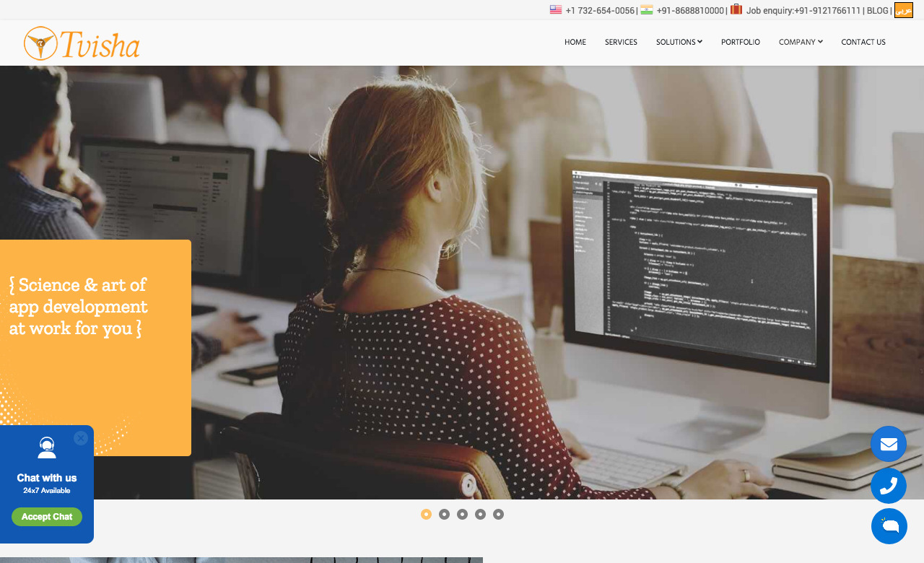Open the Portfolio menu item

pos(740,43)
